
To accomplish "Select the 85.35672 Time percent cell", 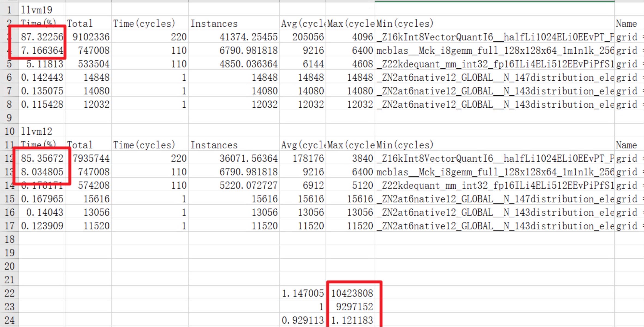I will (42, 158).
